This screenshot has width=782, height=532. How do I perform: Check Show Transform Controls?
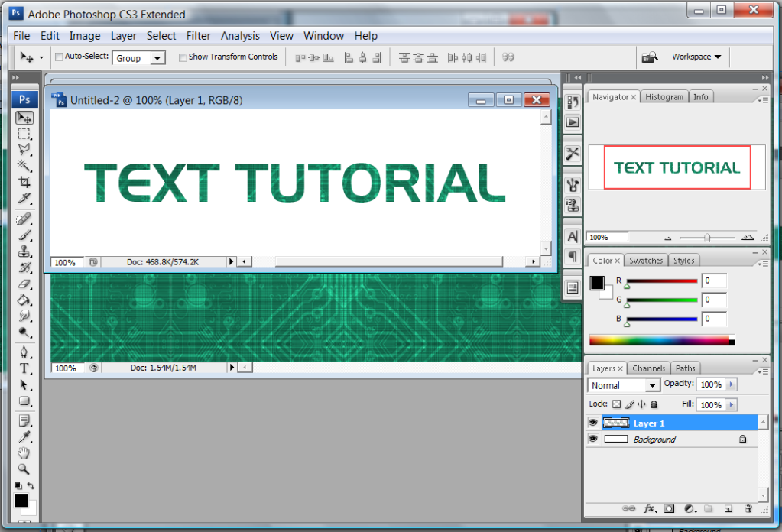coord(183,57)
